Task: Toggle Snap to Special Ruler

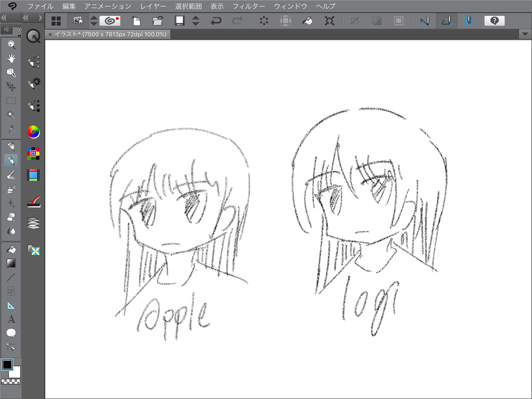Action: click(447, 21)
